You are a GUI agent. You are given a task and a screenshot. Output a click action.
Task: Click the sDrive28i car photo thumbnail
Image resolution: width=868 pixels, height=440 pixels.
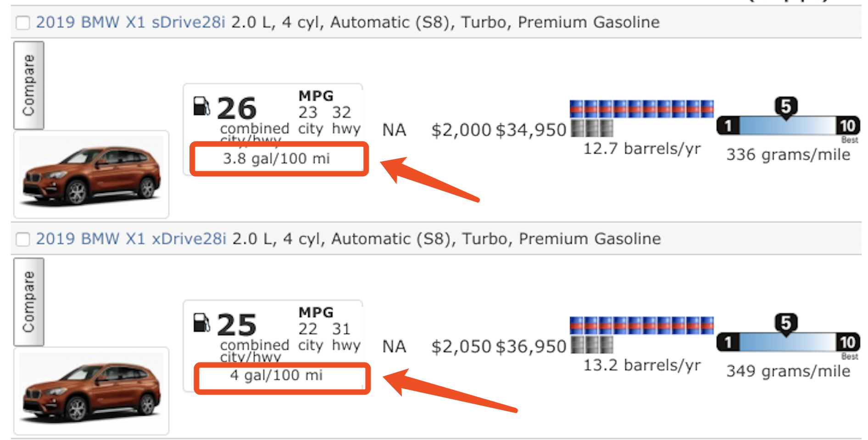(x=91, y=175)
